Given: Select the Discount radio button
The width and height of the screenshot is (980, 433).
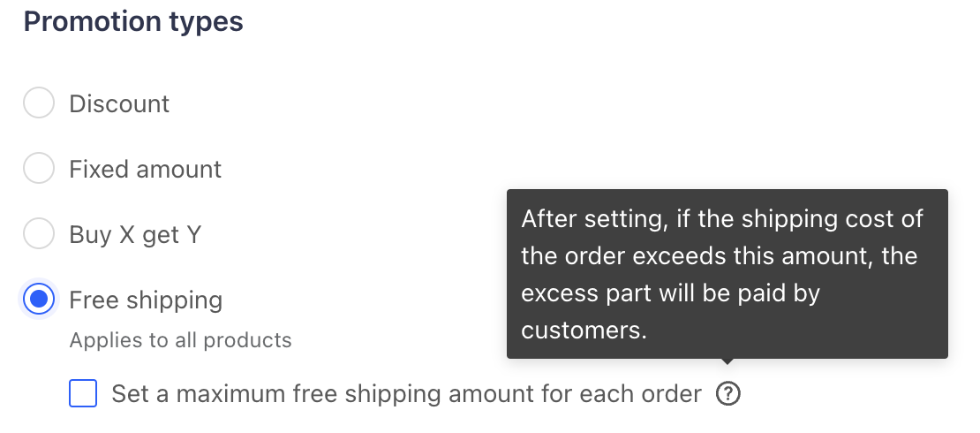Looking at the screenshot, I should click(x=39, y=103).
